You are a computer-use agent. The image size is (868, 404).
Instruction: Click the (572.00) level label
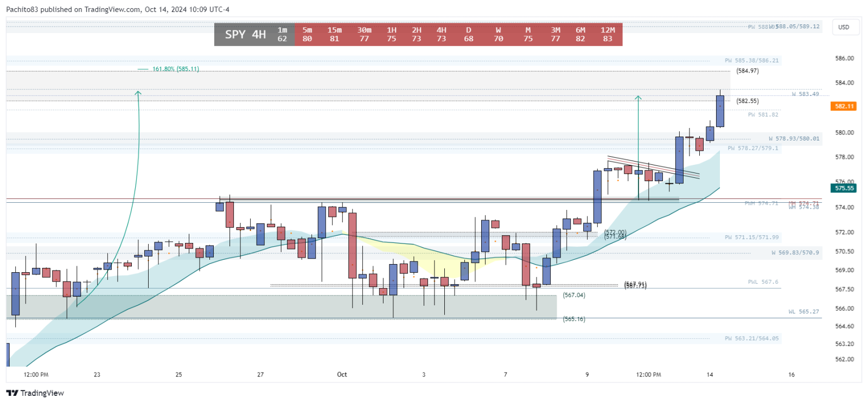pos(615,232)
